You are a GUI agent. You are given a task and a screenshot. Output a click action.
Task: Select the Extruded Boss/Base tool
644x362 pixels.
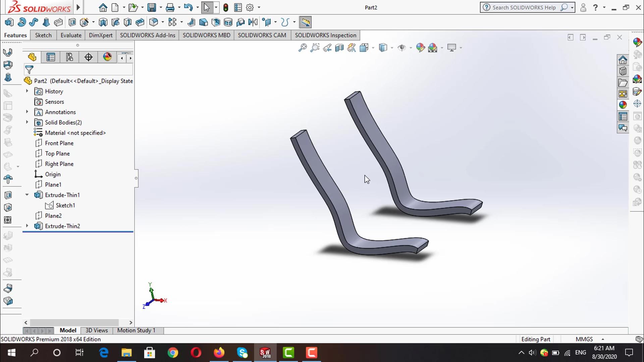(x=9, y=22)
